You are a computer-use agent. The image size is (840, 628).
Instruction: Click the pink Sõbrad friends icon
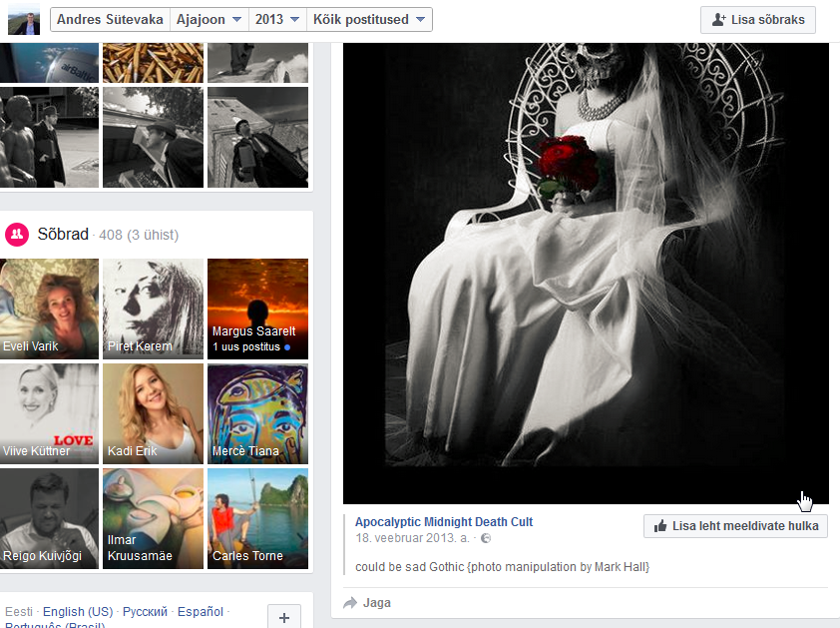pos(17,235)
